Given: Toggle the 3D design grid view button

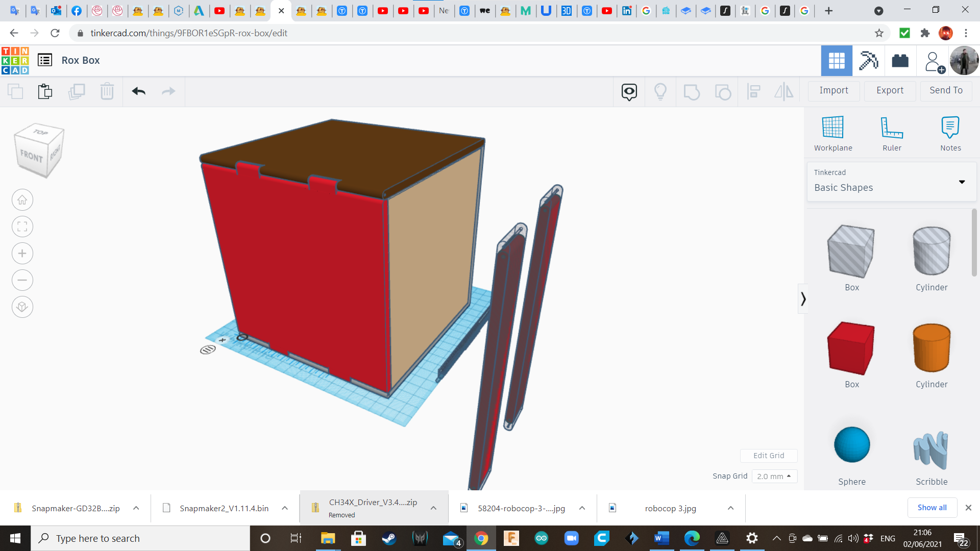Looking at the screenshot, I should coord(837,61).
